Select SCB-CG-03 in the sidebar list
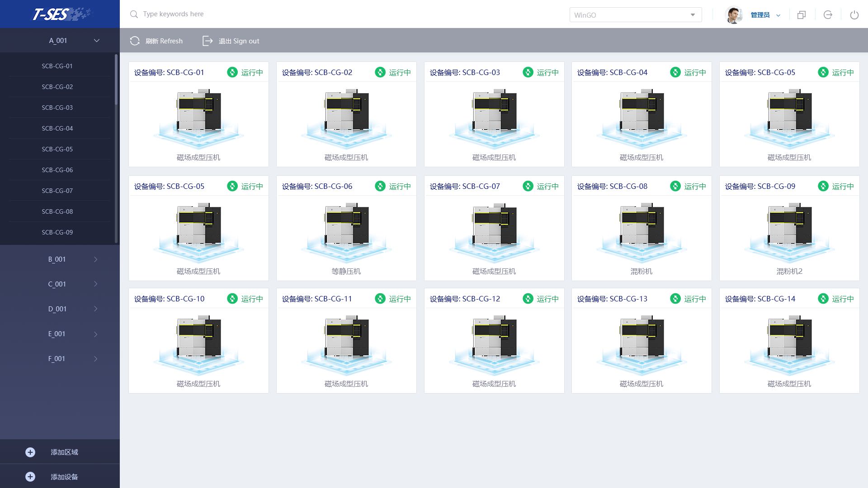The image size is (868, 488). [x=57, y=108]
